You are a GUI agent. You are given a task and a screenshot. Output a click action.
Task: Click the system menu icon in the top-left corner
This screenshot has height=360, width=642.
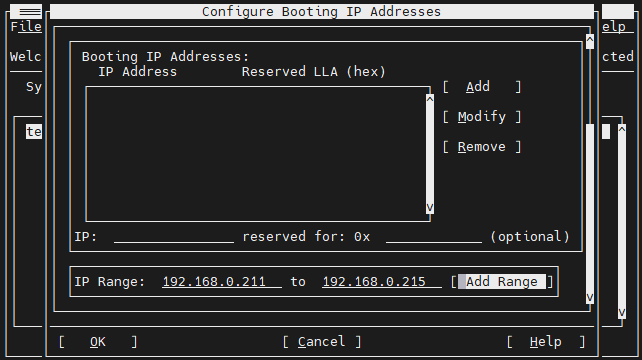click(26, 11)
